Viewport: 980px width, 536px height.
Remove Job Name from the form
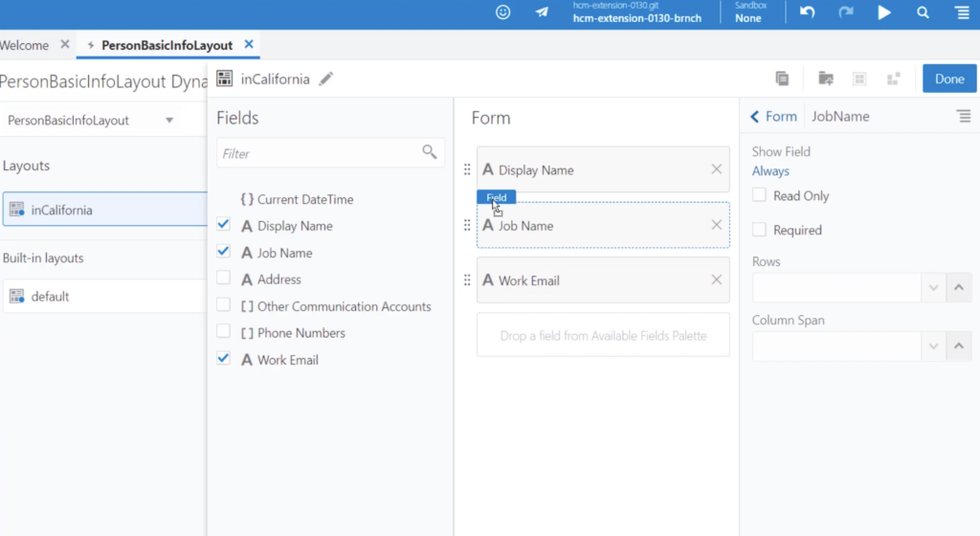pyautogui.click(x=716, y=225)
